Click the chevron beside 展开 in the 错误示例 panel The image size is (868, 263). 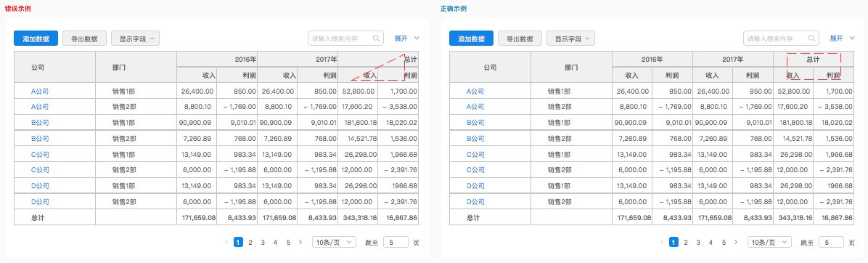[x=417, y=39]
